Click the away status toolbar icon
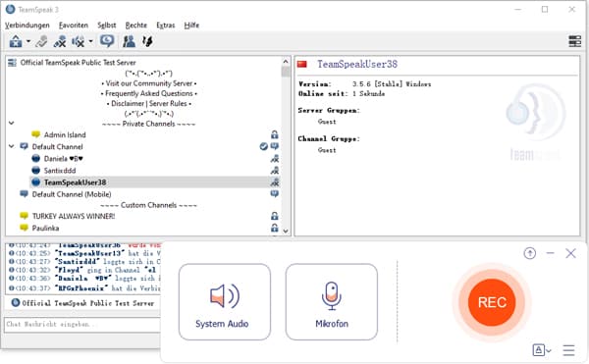The image size is (589, 364). pos(16,41)
